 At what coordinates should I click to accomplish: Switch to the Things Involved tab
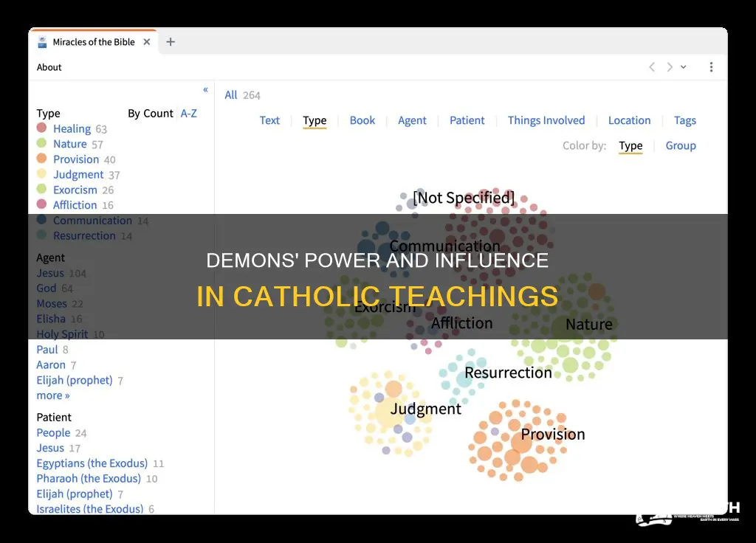[546, 120]
